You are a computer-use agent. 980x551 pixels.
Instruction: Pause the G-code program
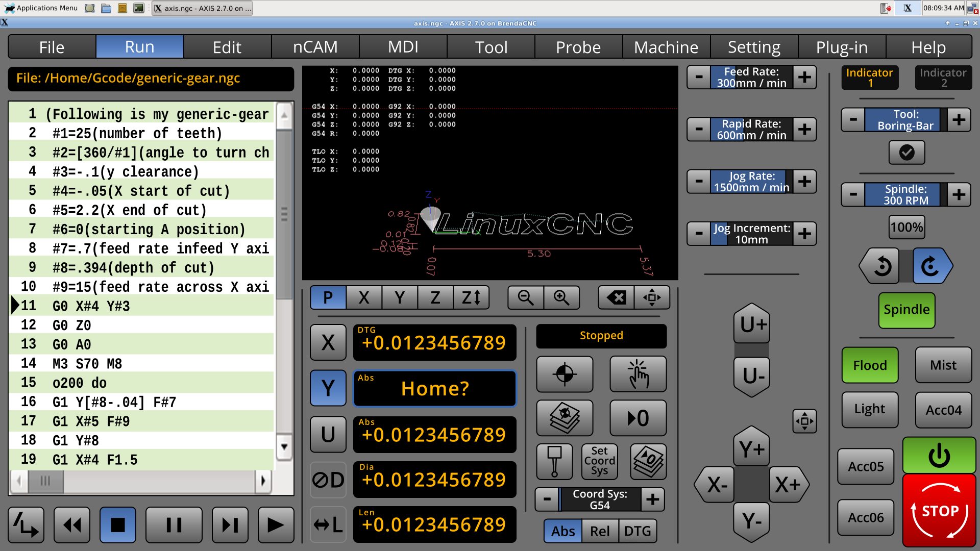[174, 525]
